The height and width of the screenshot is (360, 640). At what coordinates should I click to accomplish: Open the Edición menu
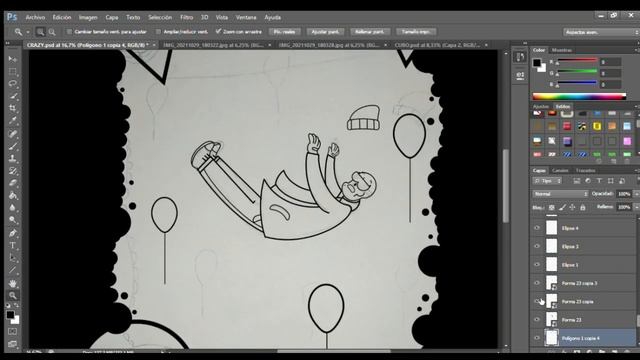[62, 18]
